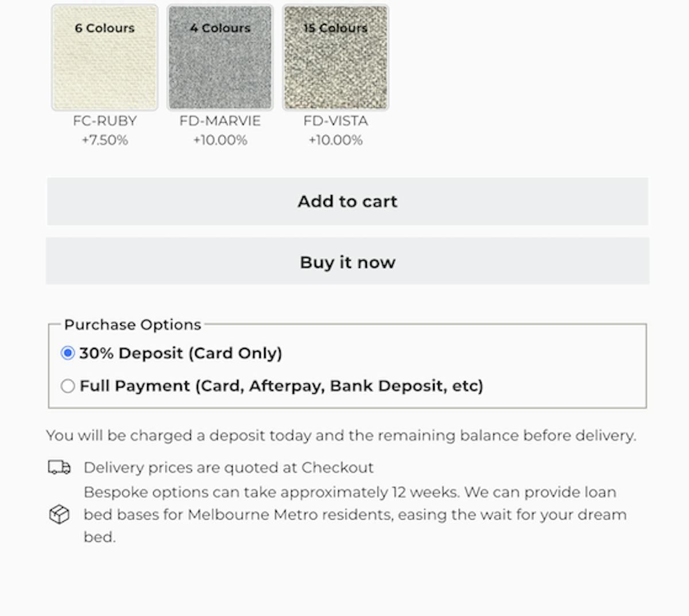Click the +7.50% surcharge under FC-RUBY
This screenshot has width=689, height=616.
pos(104,140)
